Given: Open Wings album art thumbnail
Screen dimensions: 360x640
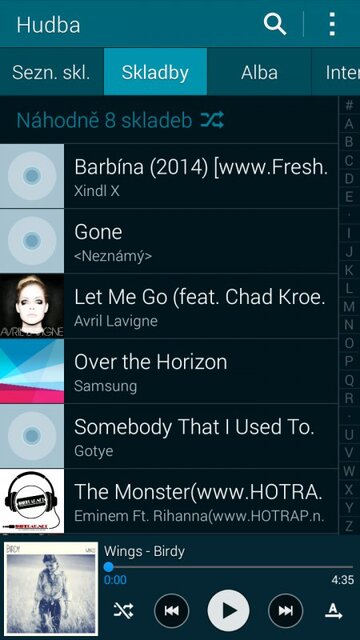Looking at the screenshot, I should (x=51, y=589).
